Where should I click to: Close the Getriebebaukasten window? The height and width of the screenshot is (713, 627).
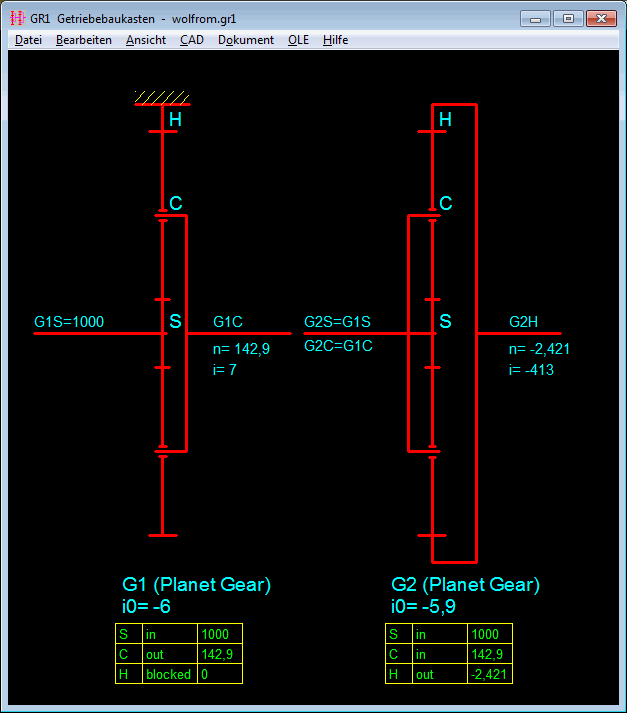(x=601, y=18)
